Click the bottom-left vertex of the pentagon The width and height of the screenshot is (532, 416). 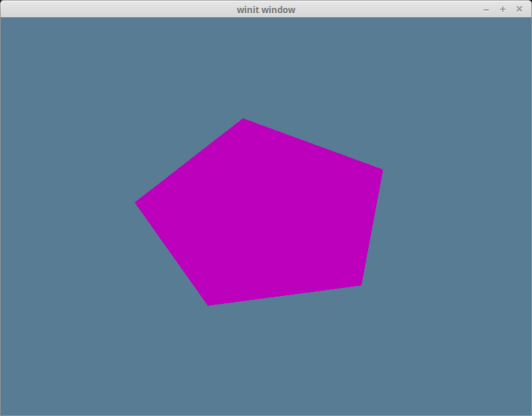pos(208,304)
